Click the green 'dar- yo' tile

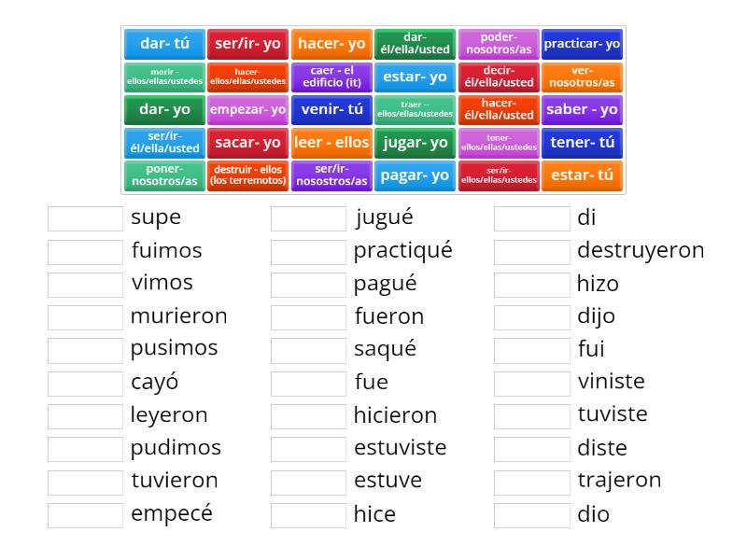click(164, 109)
